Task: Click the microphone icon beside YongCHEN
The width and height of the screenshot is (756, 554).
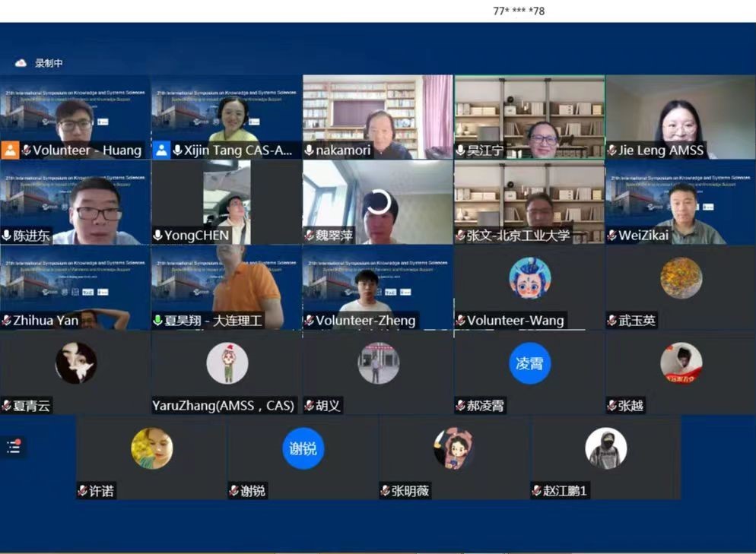Action: (x=158, y=236)
